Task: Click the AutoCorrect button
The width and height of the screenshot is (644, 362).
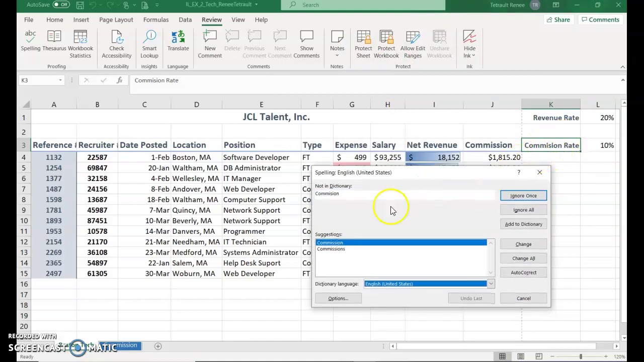Action: click(x=523, y=273)
